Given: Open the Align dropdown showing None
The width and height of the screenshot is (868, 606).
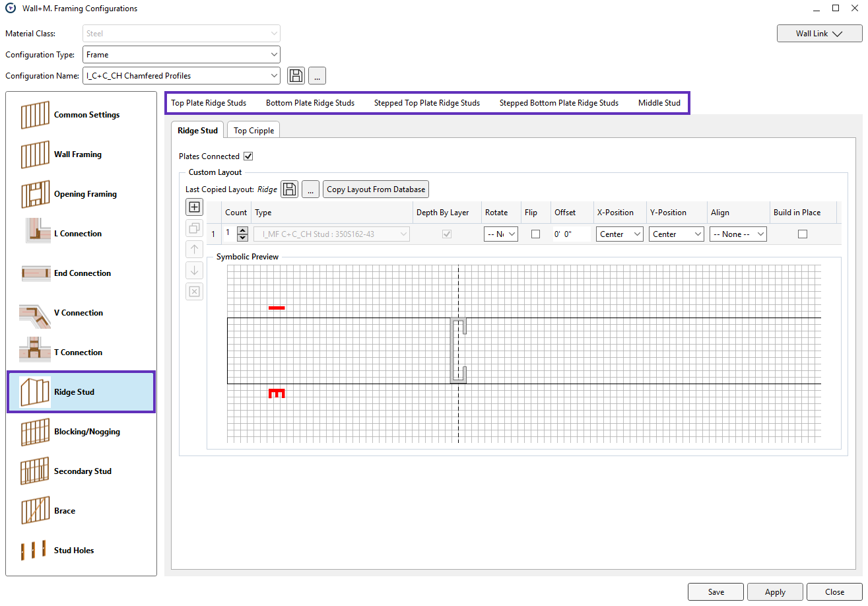Looking at the screenshot, I should tap(738, 234).
